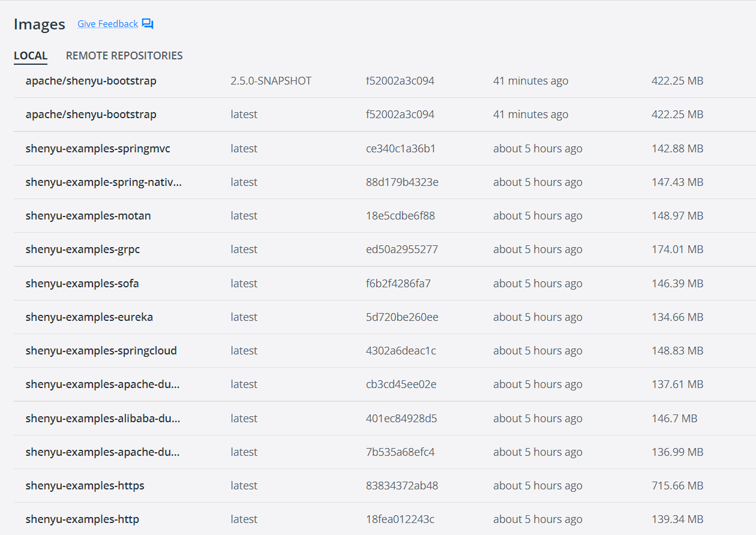Click the 148.97 MB size value

pos(677,216)
